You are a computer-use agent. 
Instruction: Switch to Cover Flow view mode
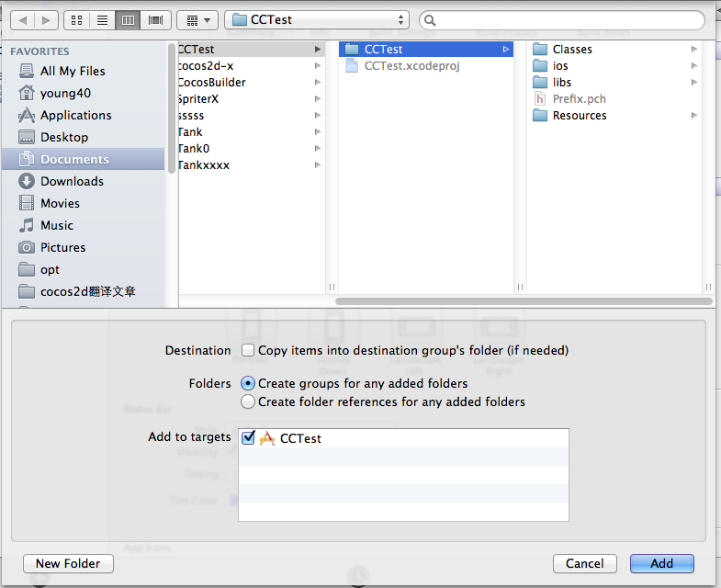click(156, 20)
